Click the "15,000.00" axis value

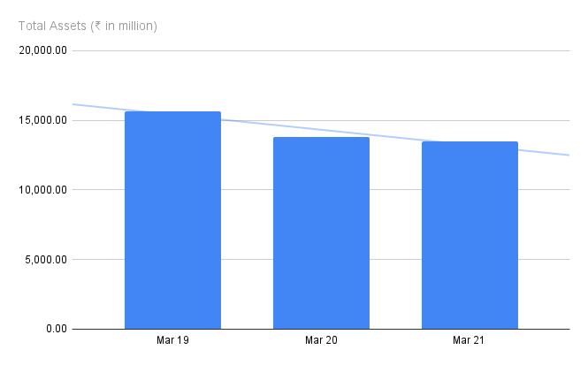tap(42, 120)
